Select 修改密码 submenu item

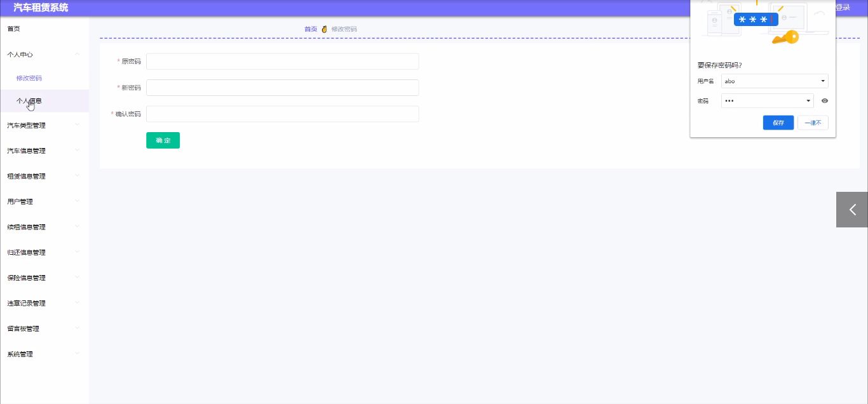tap(44, 78)
